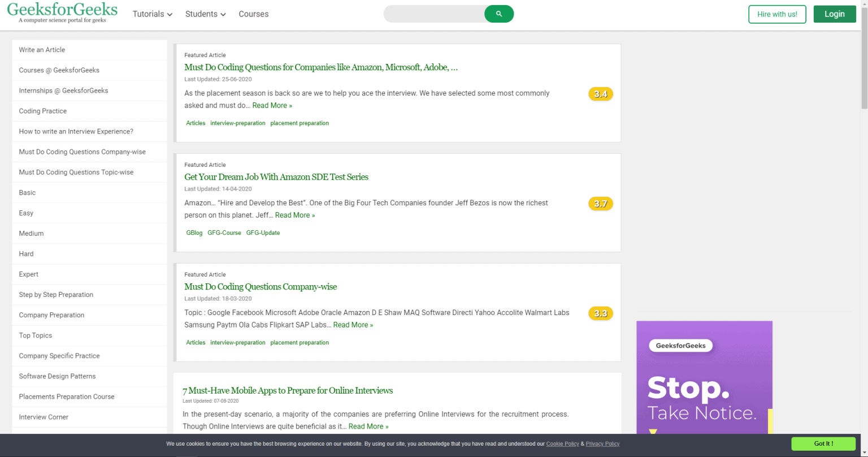Viewport: 868px width, 457px height.
Task: Open the Login button
Action: click(835, 13)
